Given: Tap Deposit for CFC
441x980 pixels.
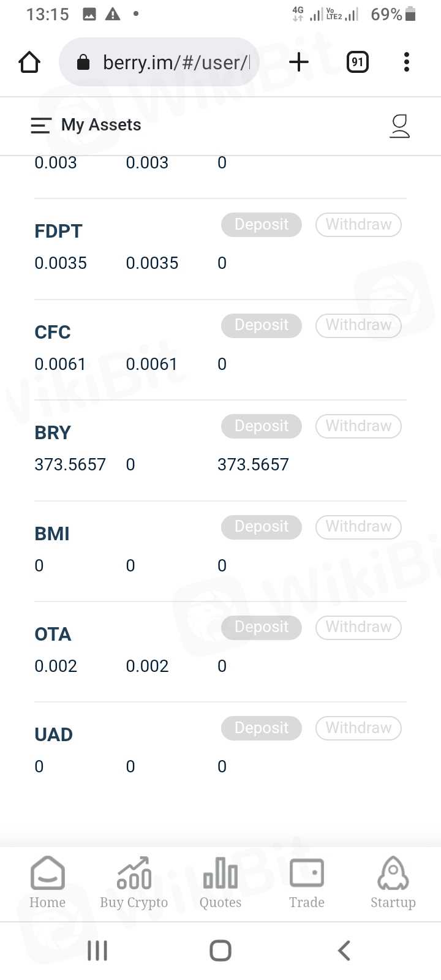Looking at the screenshot, I should pyautogui.click(x=262, y=325).
